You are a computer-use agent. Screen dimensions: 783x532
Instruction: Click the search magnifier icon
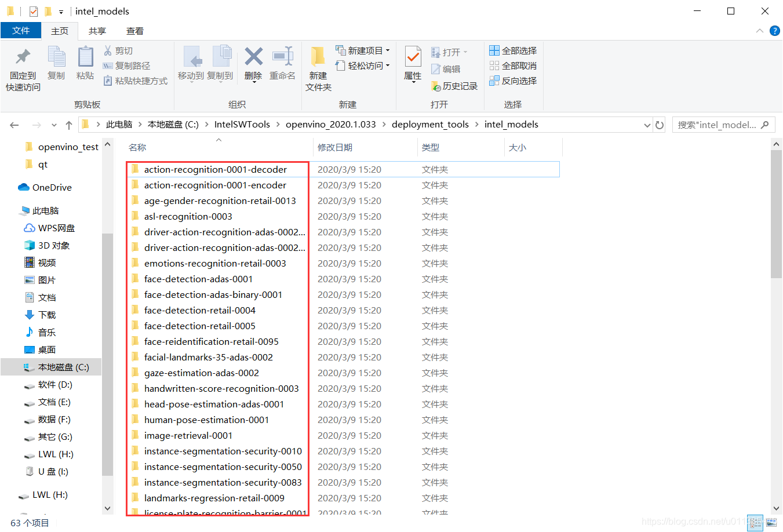[x=765, y=125]
